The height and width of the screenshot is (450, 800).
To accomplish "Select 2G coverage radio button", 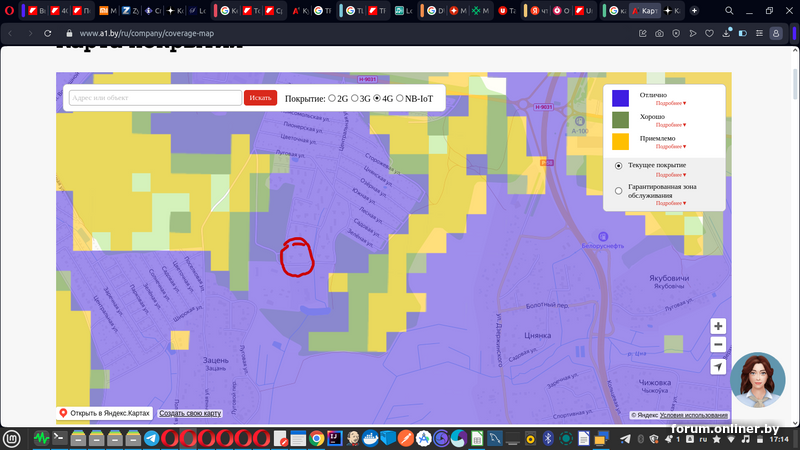I will (332, 98).
